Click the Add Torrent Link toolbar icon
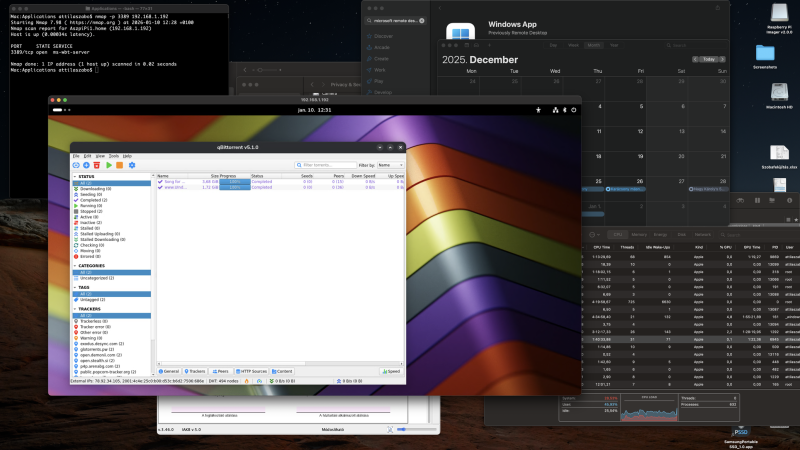 pyautogui.click(x=75, y=165)
